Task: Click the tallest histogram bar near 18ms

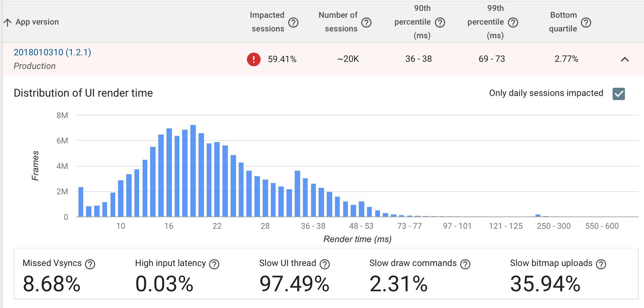Action: 194,171
